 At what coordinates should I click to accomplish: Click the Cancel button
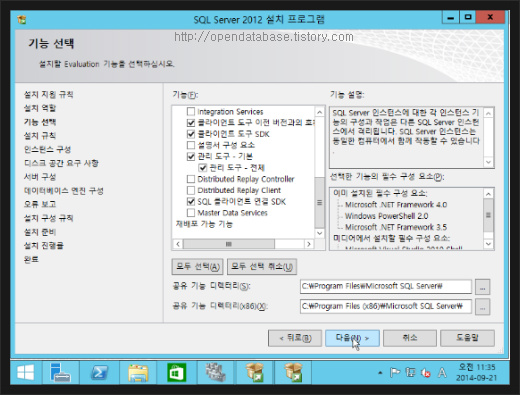(x=410, y=338)
